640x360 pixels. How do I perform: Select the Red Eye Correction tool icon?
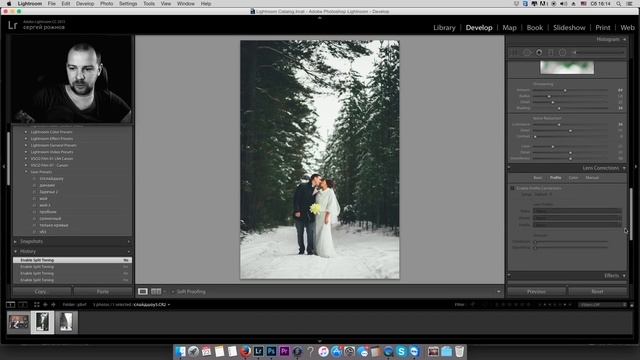click(x=539, y=53)
